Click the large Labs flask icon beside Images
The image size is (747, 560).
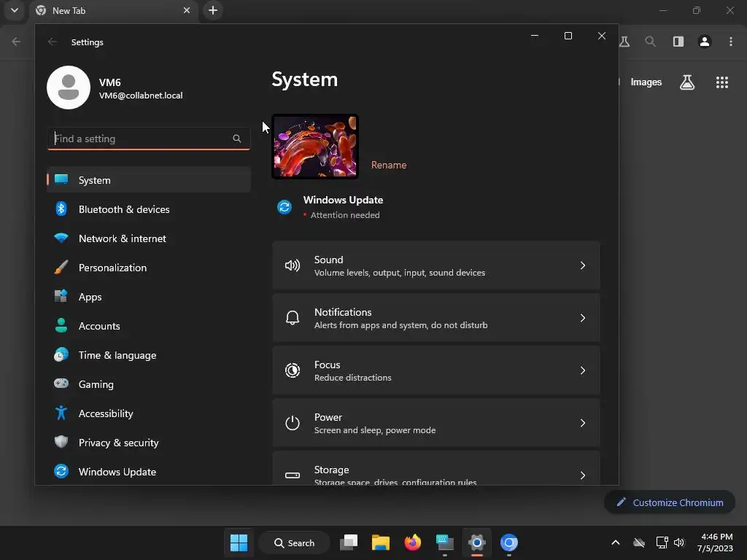687,82
